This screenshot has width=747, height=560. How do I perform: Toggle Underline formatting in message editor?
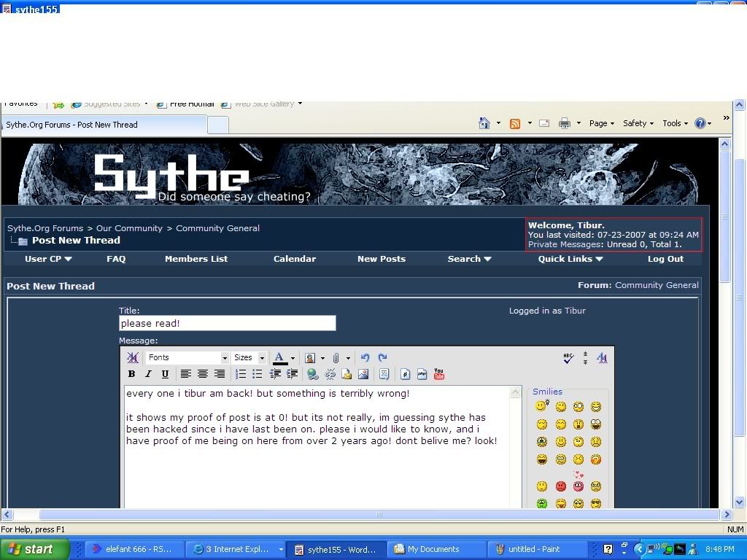[x=165, y=374]
